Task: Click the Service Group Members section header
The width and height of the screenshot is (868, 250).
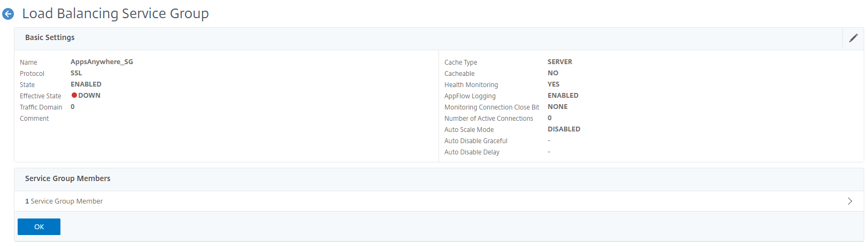Action: coord(68,179)
